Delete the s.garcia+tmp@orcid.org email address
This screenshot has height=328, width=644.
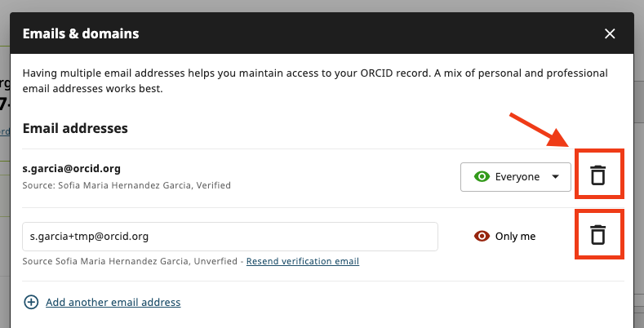coord(598,236)
